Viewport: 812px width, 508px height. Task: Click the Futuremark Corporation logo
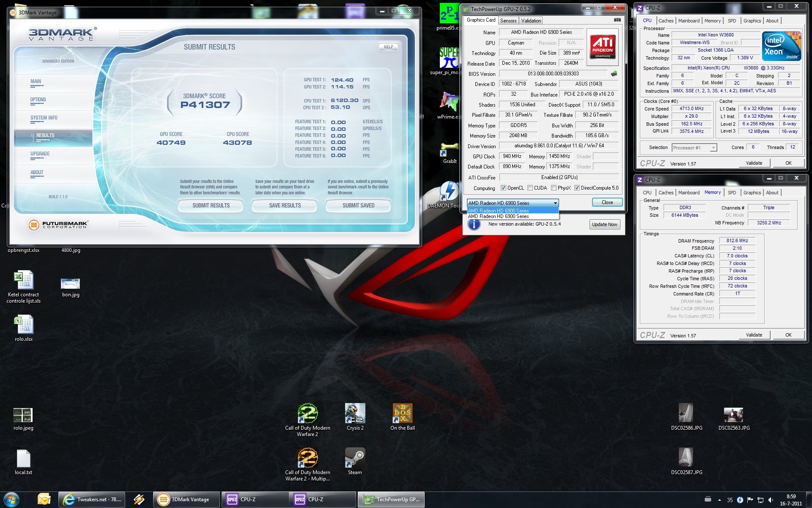click(x=58, y=225)
